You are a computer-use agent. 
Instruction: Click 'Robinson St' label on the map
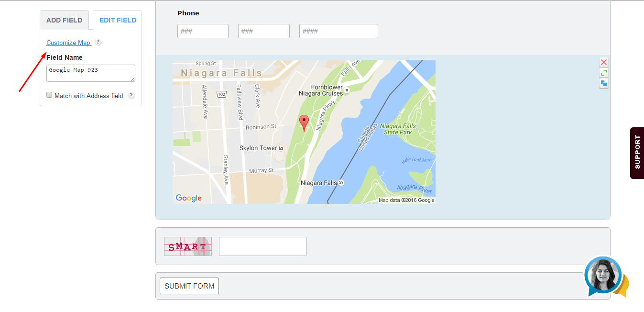[x=261, y=127]
